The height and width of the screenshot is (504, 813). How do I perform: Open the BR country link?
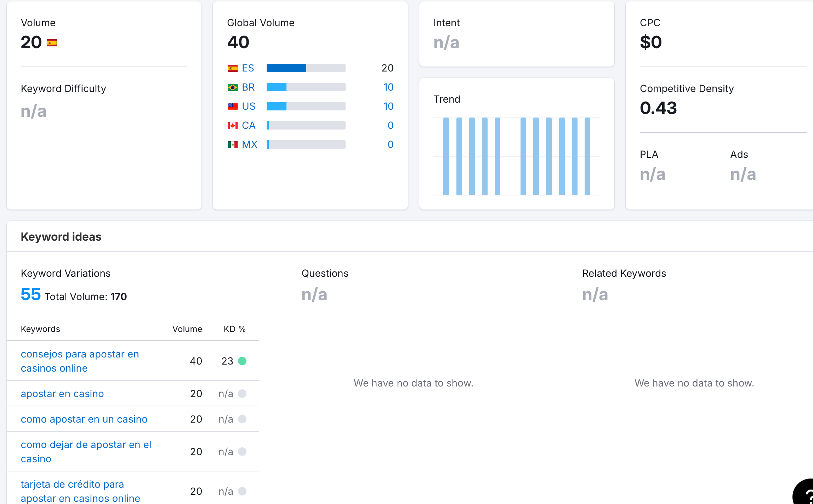[248, 87]
